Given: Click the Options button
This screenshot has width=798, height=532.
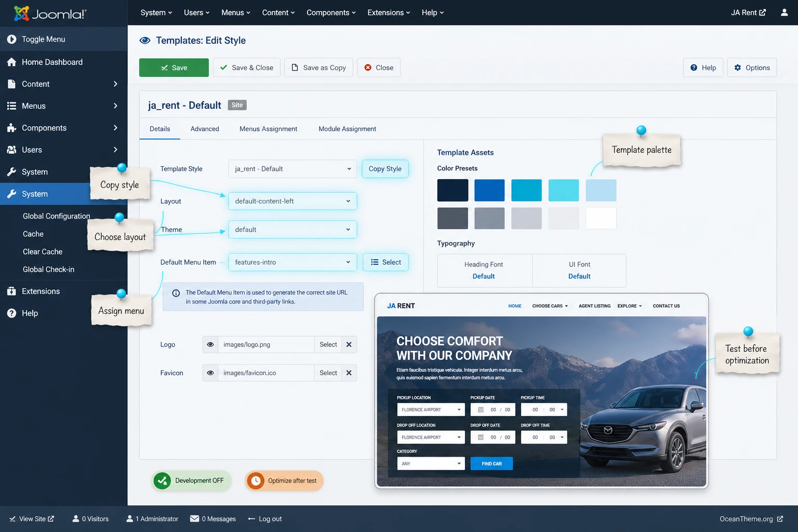Looking at the screenshot, I should pos(752,68).
